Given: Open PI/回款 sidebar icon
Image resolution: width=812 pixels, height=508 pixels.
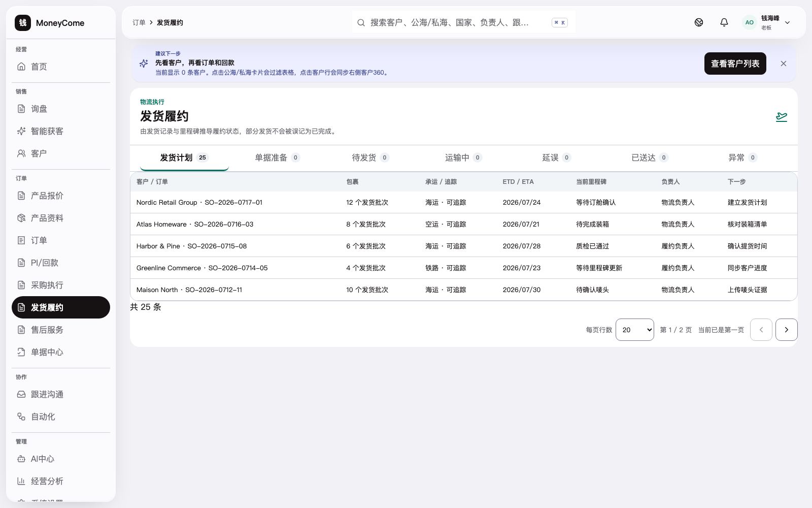Looking at the screenshot, I should (21, 263).
